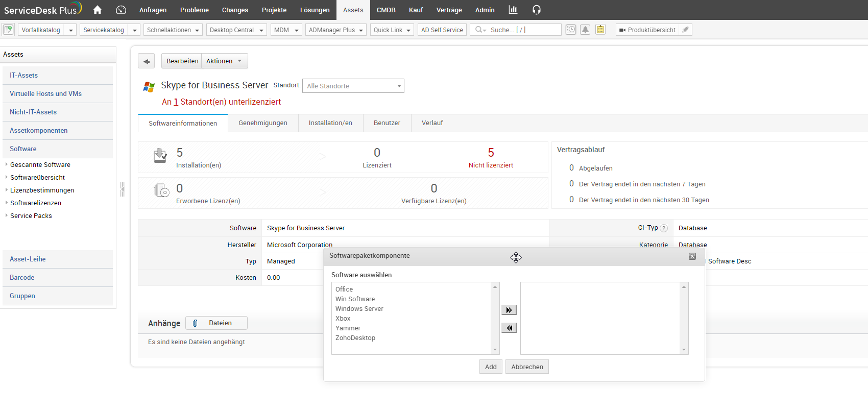Go to the Home icon
The height and width of the screenshot is (411, 868).
[x=97, y=10]
